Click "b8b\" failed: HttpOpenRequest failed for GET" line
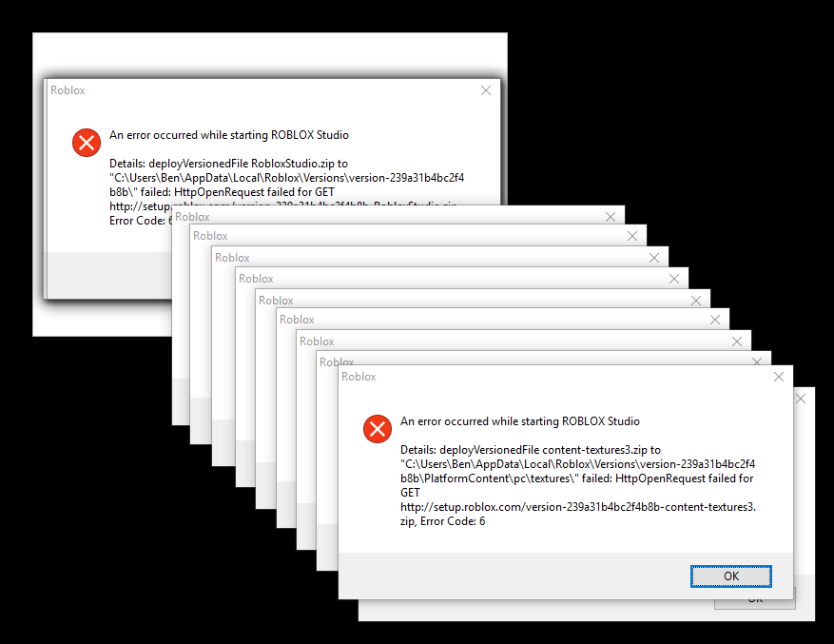This screenshot has height=644, width=834. point(222,192)
